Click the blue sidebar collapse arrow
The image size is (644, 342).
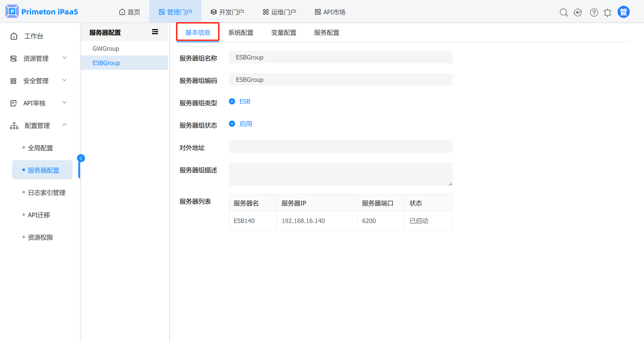(81, 158)
